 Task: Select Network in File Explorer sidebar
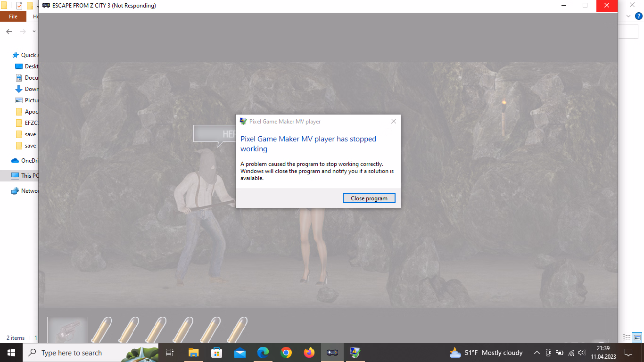click(25, 191)
